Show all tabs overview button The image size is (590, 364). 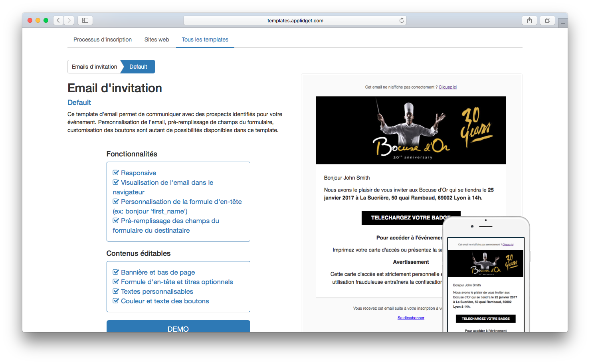pos(547,20)
